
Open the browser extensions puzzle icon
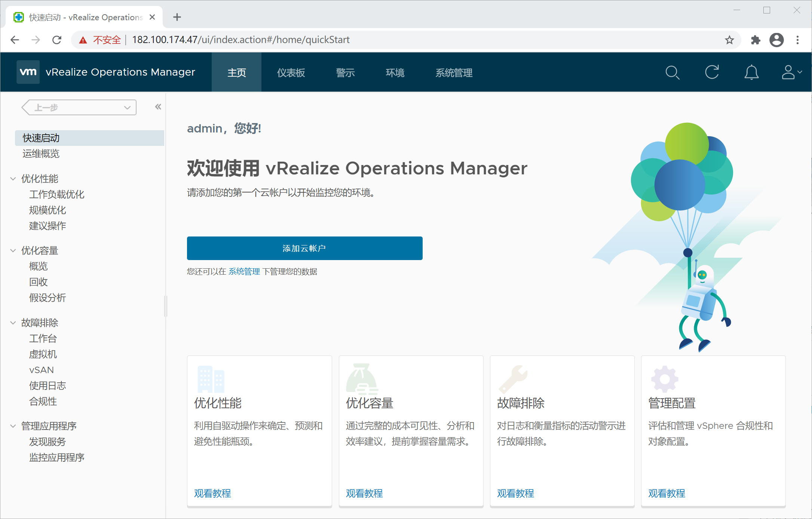[756, 40]
